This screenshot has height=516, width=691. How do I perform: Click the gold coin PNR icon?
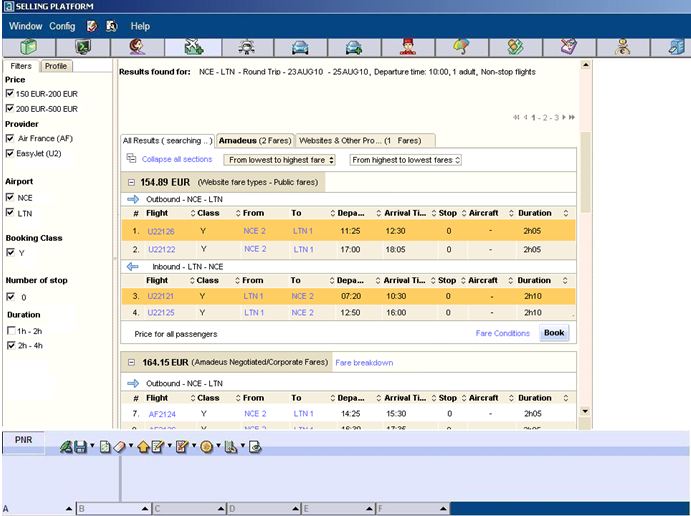206,447
